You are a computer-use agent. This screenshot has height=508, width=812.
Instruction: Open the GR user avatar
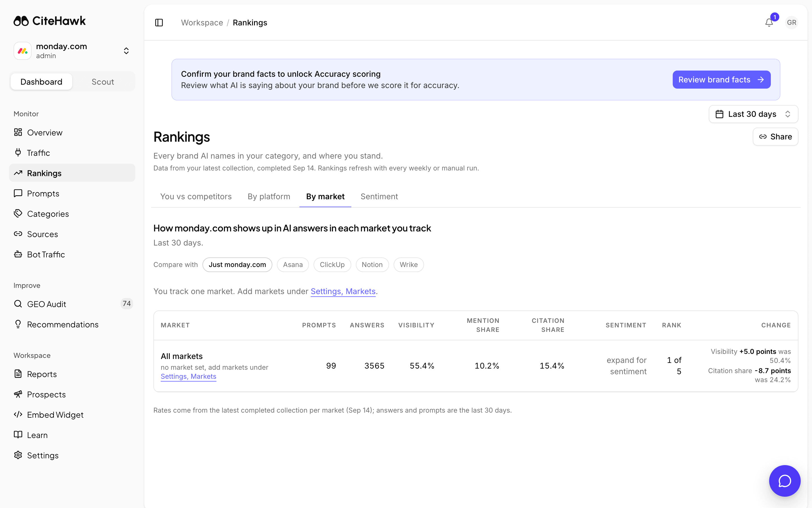click(x=791, y=23)
